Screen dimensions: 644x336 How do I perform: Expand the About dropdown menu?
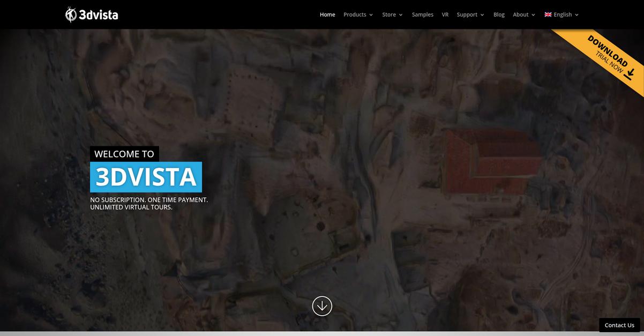pyautogui.click(x=524, y=14)
